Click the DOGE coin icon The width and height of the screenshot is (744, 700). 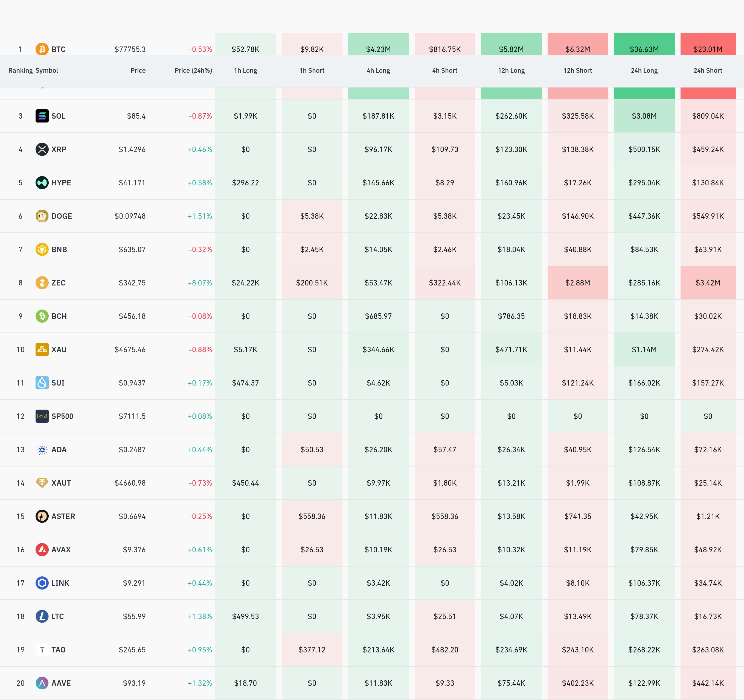(42, 216)
